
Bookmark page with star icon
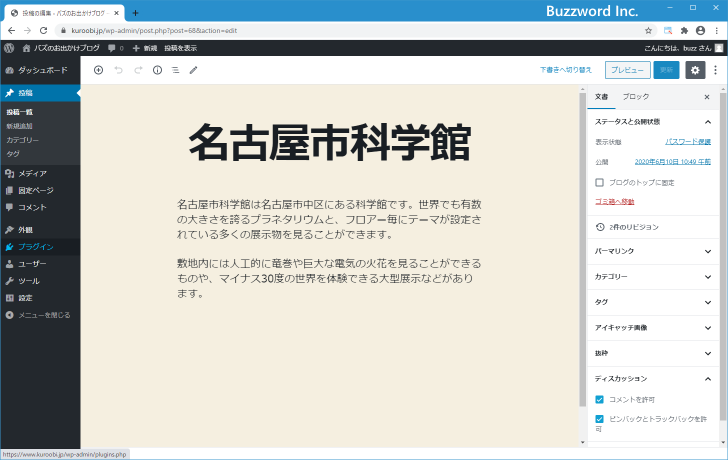[x=648, y=31]
